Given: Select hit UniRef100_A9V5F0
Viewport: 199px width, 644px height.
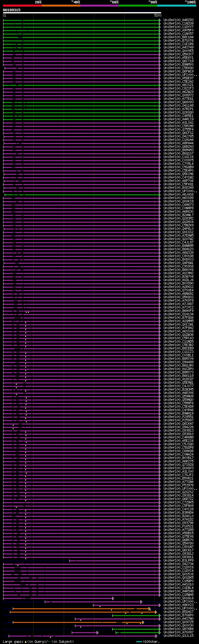Looking at the screenshot, I should 178,30.
